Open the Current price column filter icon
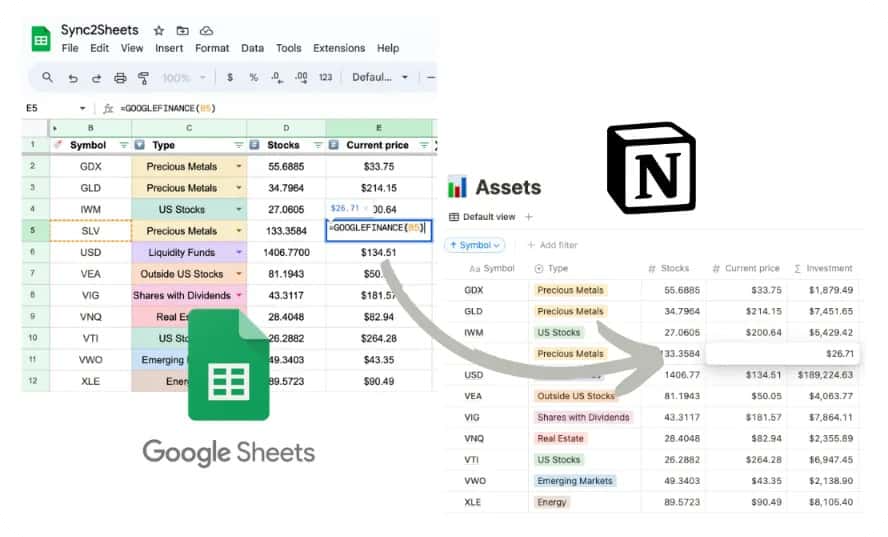The width and height of the screenshot is (888, 537). click(x=424, y=146)
